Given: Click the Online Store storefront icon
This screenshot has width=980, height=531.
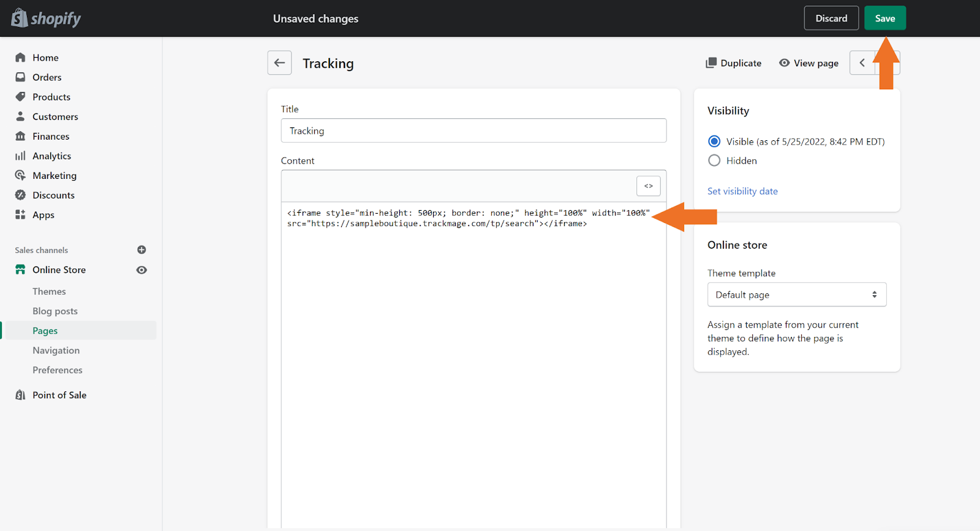Looking at the screenshot, I should pos(20,269).
